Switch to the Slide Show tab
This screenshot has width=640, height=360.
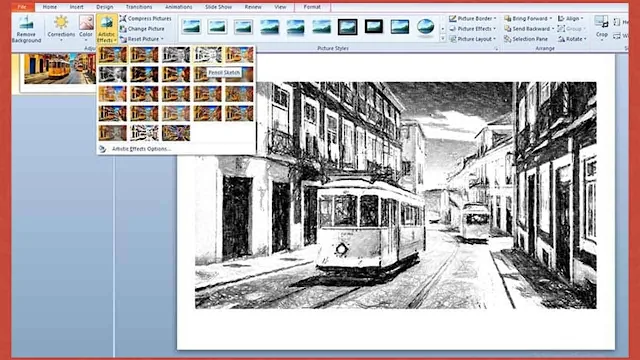[218, 7]
